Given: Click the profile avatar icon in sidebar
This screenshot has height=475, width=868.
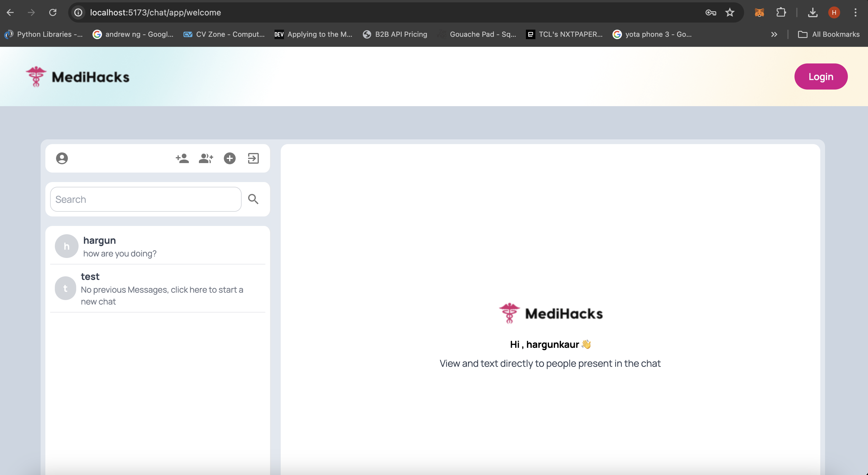Looking at the screenshot, I should [x=62, y=158].
